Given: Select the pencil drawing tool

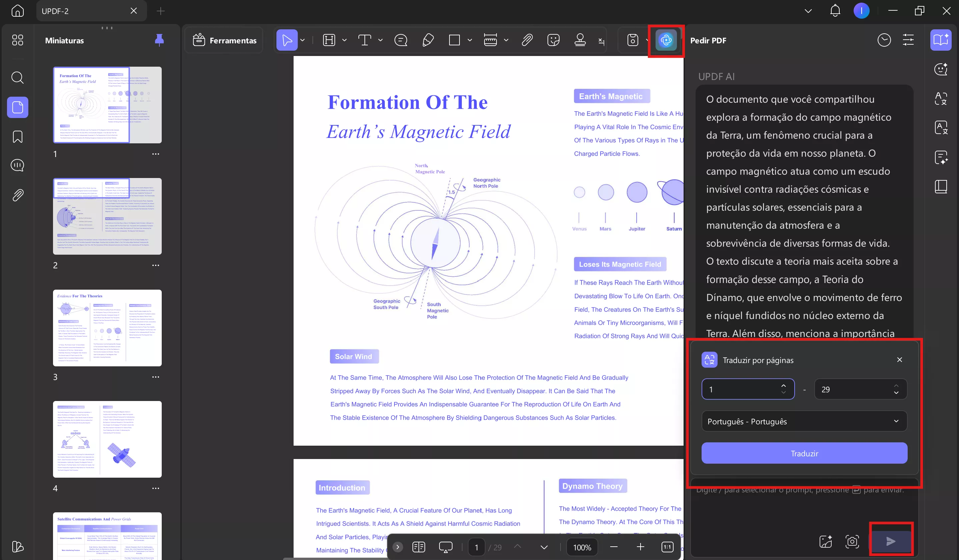Looking at the screenshot, I should coord(428,40).
